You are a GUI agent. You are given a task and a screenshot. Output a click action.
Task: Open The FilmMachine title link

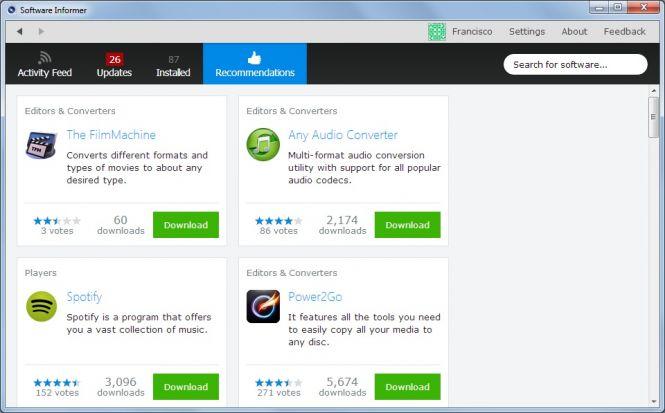[x=111, y=135]
